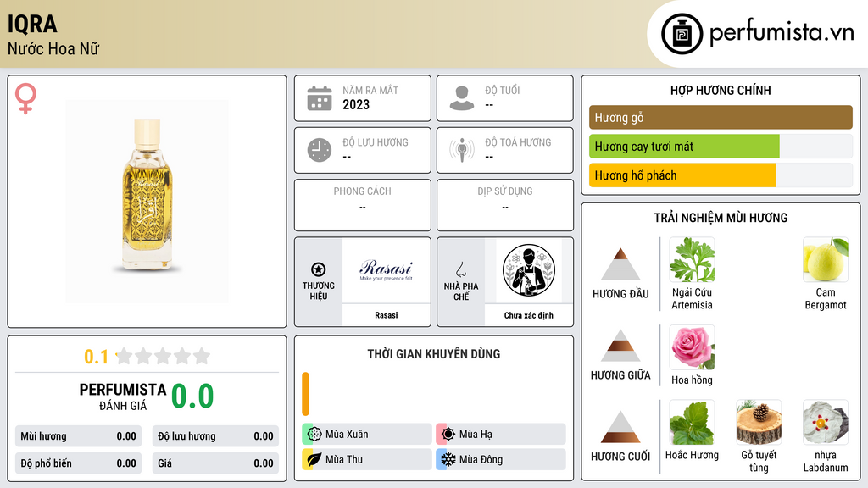Click the Perfumista đánh giá label

[x=123, y=396]
